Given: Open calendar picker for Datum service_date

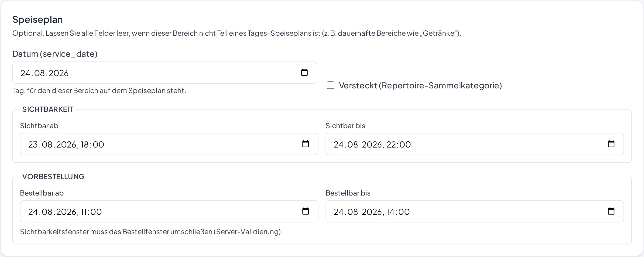Looking at the screenshot, I should 304,72.
